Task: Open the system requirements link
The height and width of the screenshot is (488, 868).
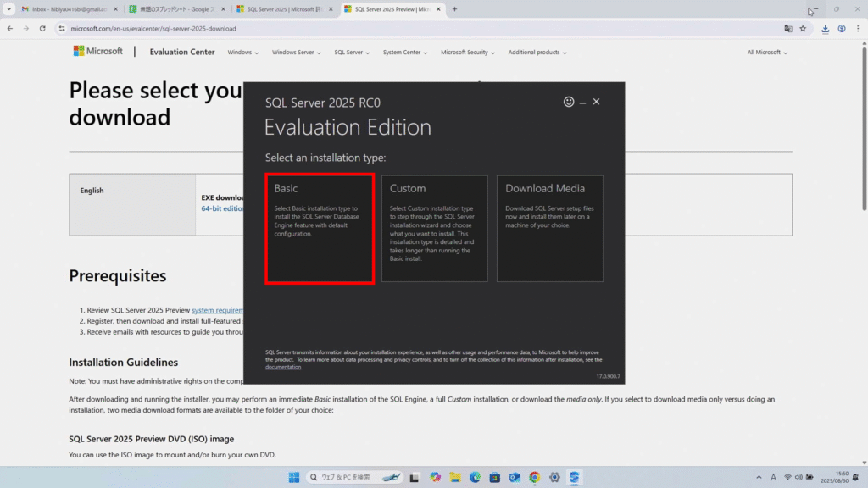Action: coord(217,310)
